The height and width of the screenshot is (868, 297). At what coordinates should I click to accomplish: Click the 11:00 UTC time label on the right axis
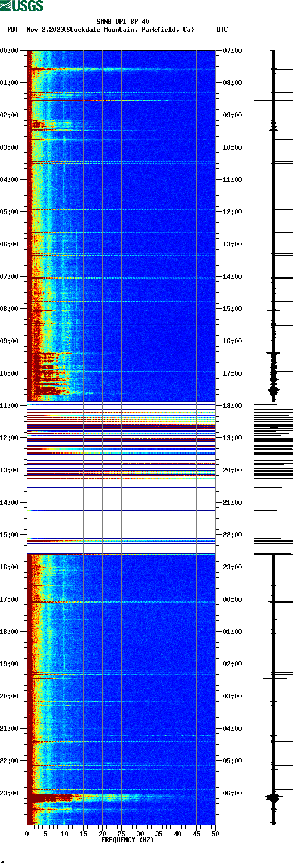pyautogui.click(x=232, y=180)
